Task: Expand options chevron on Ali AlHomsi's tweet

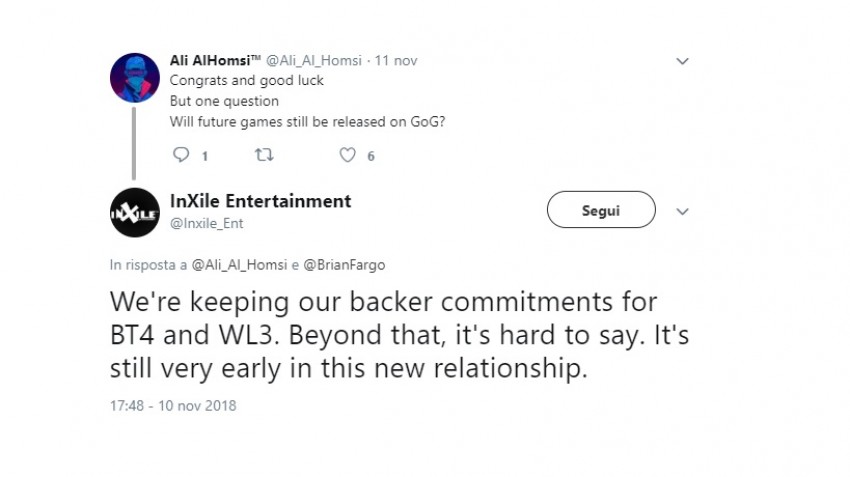Action: pos(682,61)
